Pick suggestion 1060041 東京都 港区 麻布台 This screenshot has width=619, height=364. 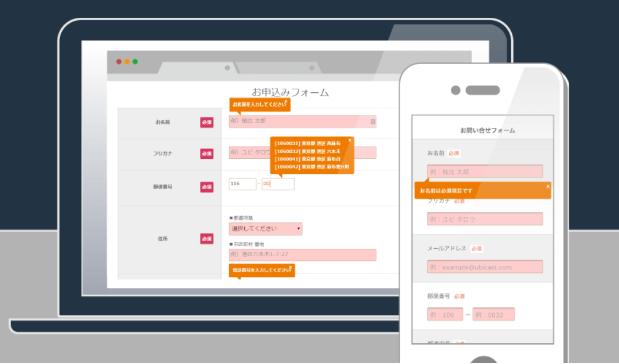tap(308, 159)
